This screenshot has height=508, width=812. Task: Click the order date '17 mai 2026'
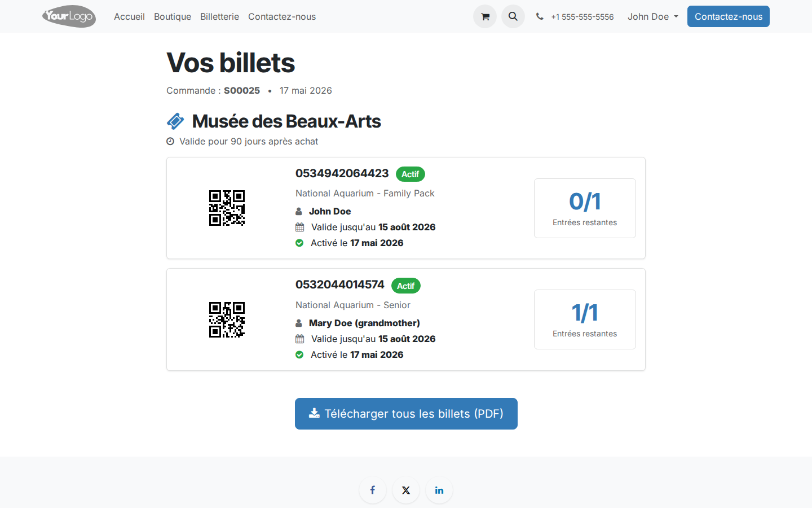306,90
